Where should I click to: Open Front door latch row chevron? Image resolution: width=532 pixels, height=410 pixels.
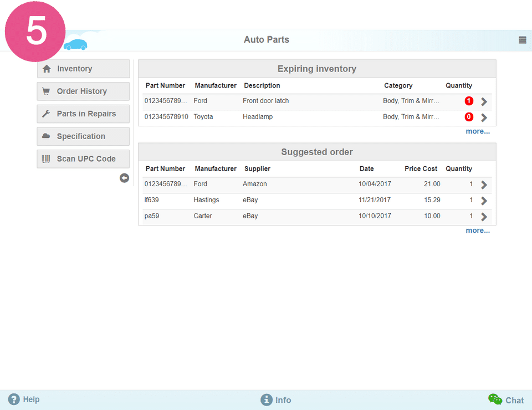[x=484, y=101]
